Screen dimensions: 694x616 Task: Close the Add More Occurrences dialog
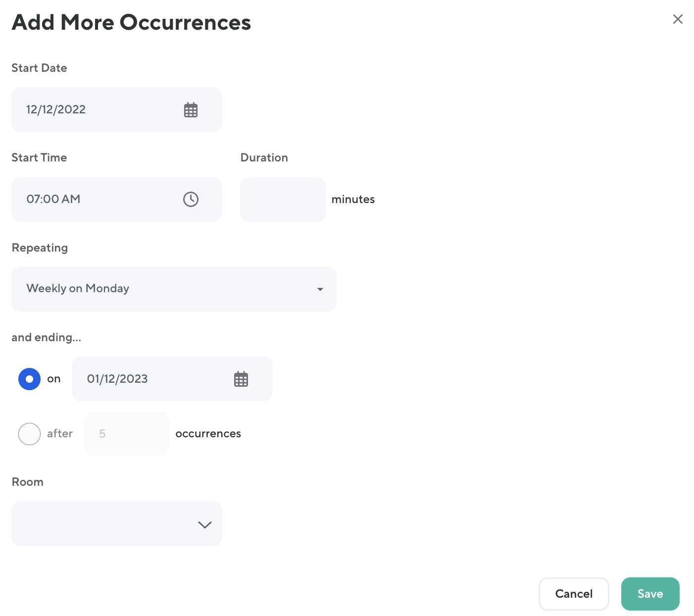point(678,19)
